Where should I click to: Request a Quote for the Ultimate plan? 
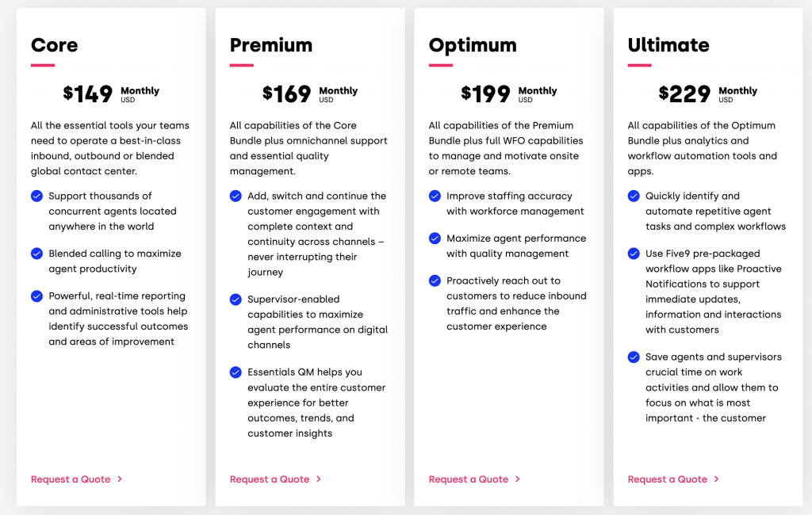pos(673,479)
